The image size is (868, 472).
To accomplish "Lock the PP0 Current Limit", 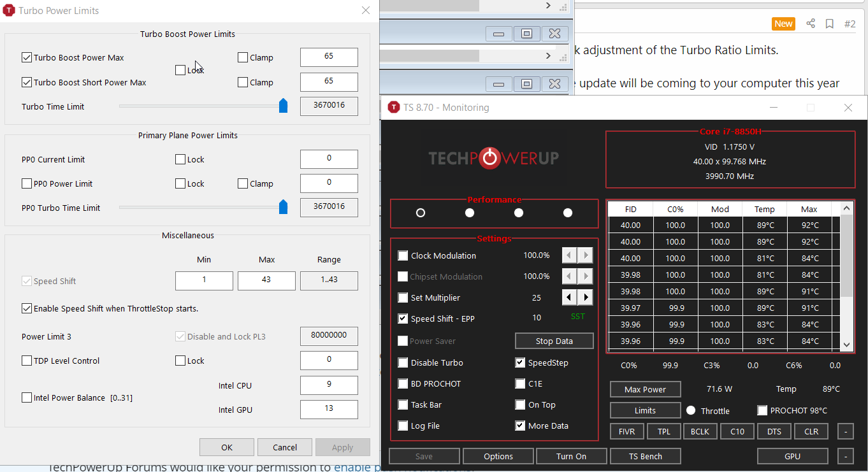I will pos(180,159).
